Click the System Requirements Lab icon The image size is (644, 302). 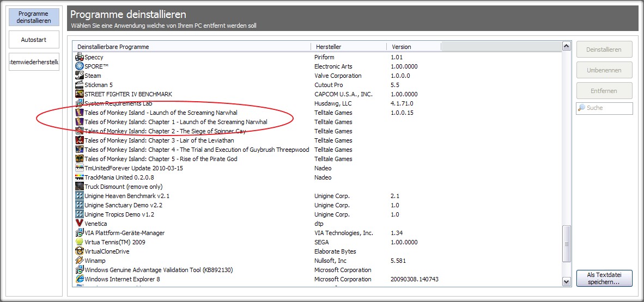pyautogui.click(x=80, y=103)
